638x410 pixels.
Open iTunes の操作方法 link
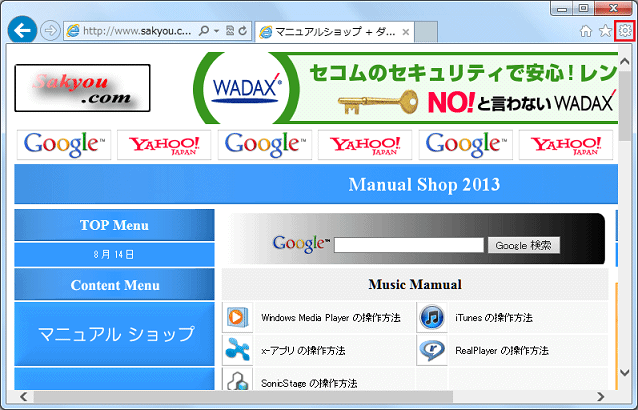tap(494, 318)
